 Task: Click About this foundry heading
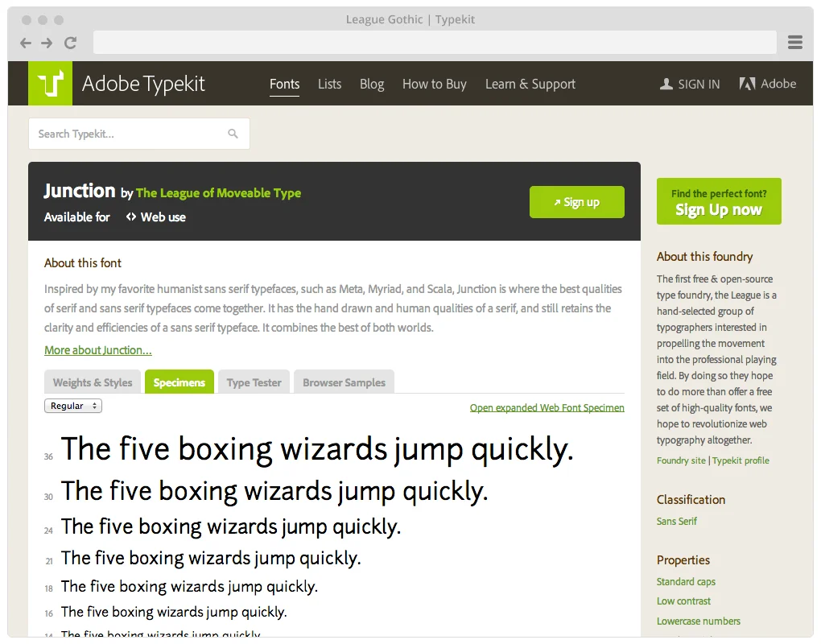pyautogui.click(x=705, y=257)
